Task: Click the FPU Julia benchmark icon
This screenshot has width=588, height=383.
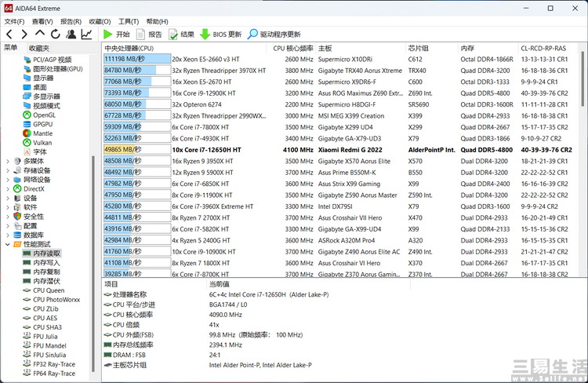Action: pyautogui.click(x=27, y=336)
